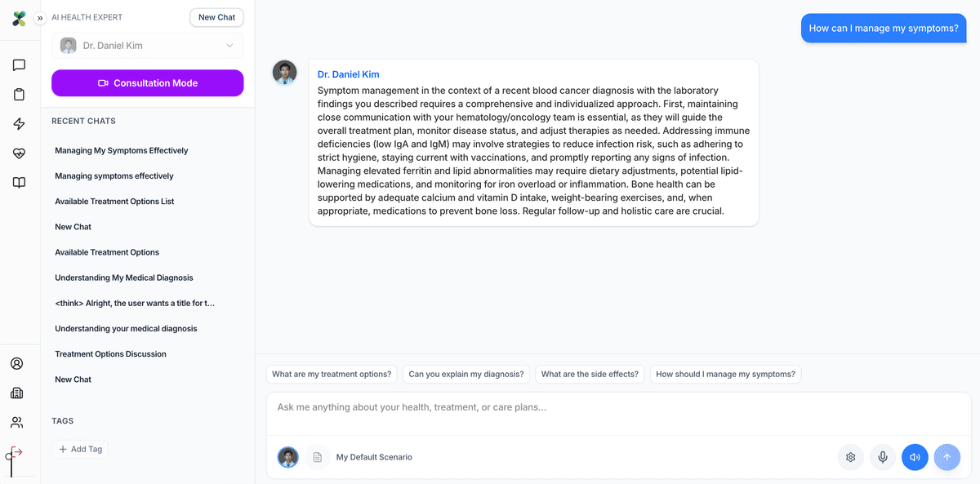This screenshot has height=484, width=980.
Task: Open the scenario document icon selector
Action: [318, 457]
